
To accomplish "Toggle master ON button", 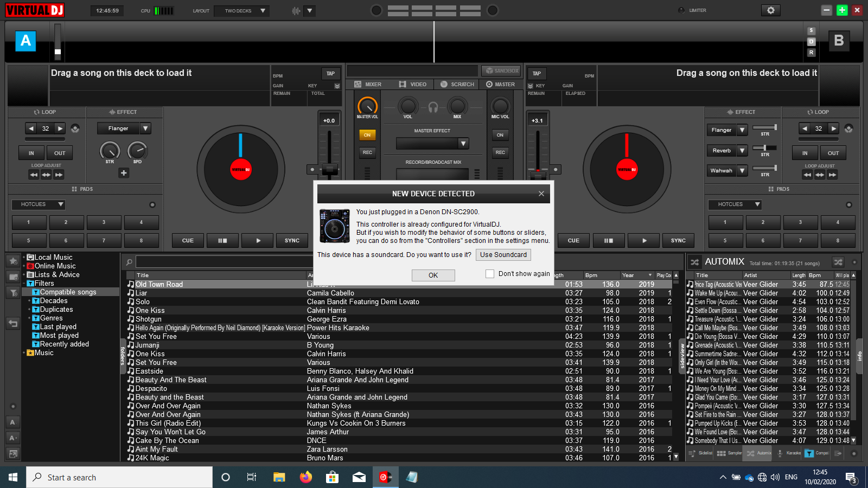I will [367, 135].
